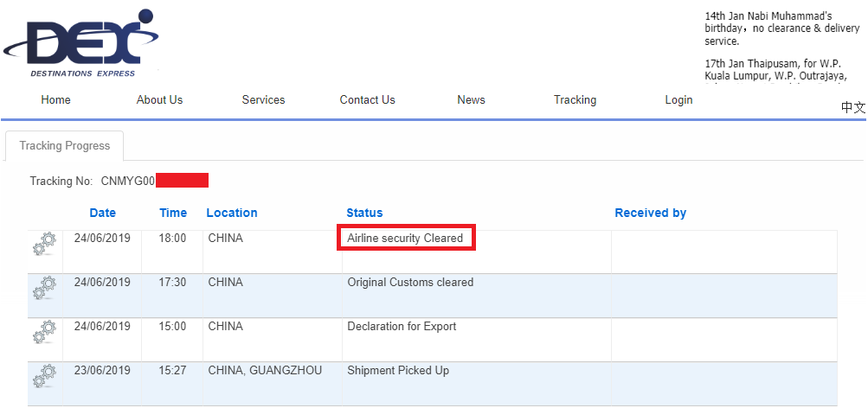Screen dimensions: 868x408
Task: Click gear icon beside Declaration for Export row
Action: coord(44,333)
